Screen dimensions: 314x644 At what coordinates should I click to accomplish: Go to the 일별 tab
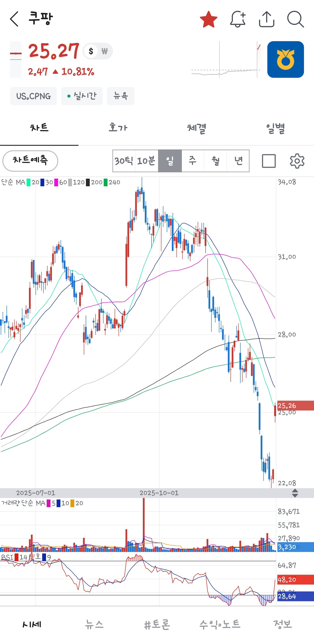(275, 128)
